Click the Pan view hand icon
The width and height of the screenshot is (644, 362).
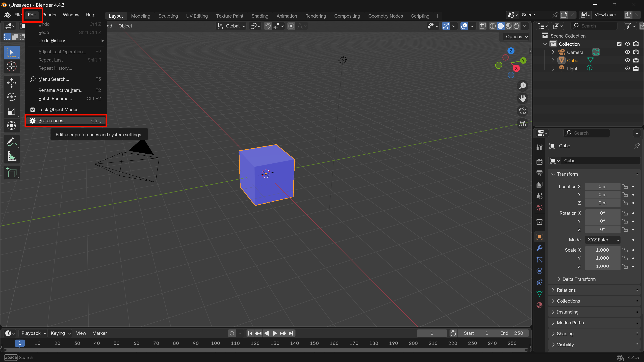click(x=523, y=98)
